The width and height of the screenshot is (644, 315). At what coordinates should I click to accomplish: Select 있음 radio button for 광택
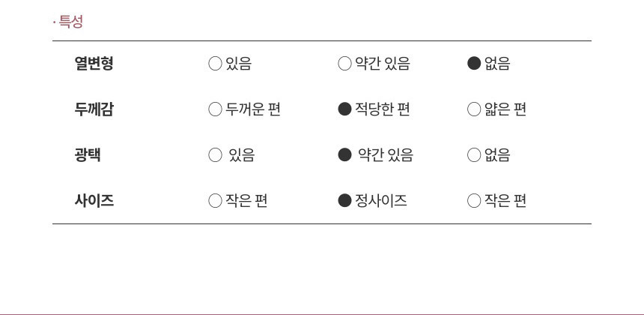tap(215, 155)
